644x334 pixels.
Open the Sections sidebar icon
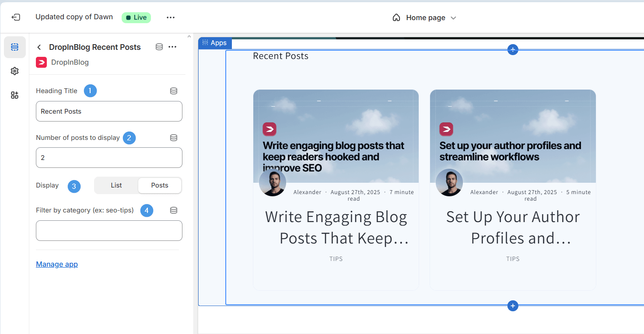click(15, 47)
